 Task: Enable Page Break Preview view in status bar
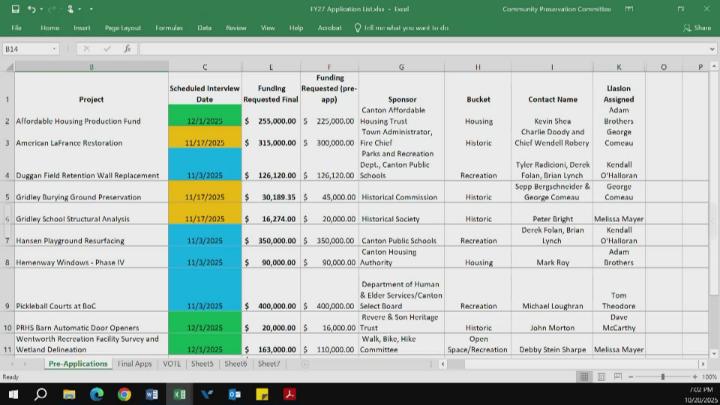point(617,377)
